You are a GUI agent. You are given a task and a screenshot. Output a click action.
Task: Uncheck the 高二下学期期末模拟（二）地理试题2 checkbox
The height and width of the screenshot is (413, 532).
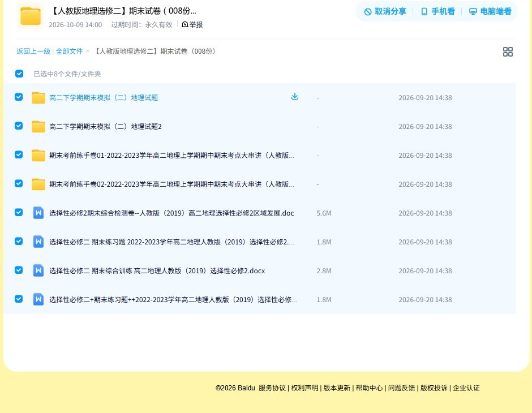click(19, 126)
